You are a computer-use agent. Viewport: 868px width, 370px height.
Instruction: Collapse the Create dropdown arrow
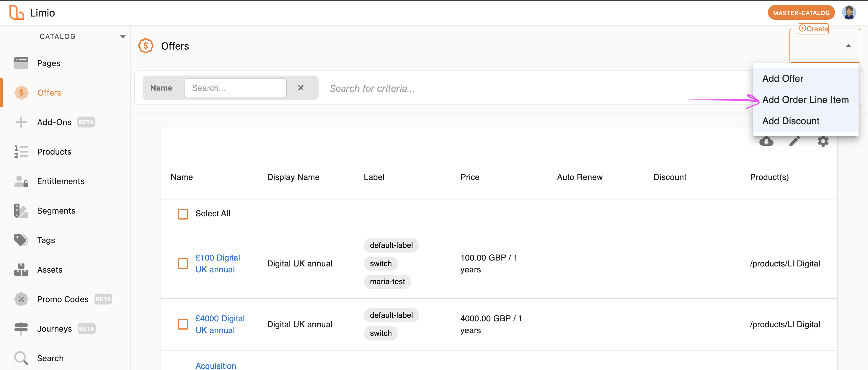(848, 46)
